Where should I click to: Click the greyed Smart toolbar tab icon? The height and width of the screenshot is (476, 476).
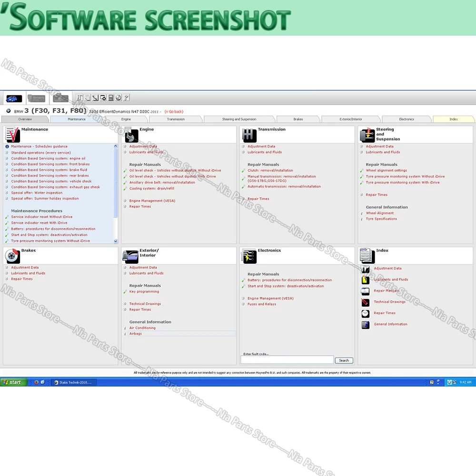(37, 99)
